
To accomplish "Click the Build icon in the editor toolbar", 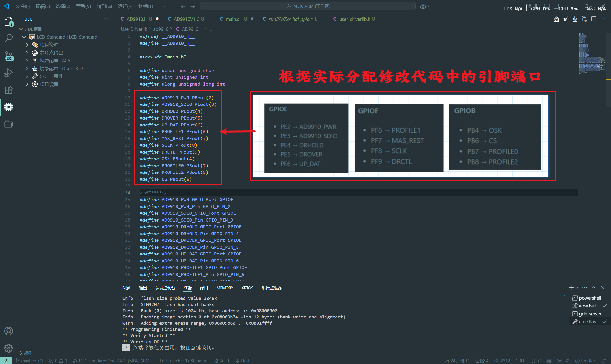I will pyautogui.click(x=556, y=19).
